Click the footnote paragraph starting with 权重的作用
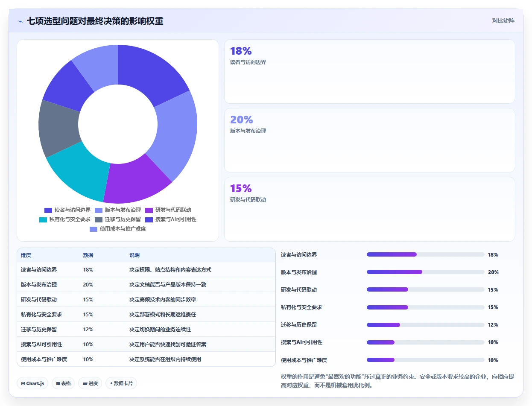The image size is (532, 406). coord(398,381)
